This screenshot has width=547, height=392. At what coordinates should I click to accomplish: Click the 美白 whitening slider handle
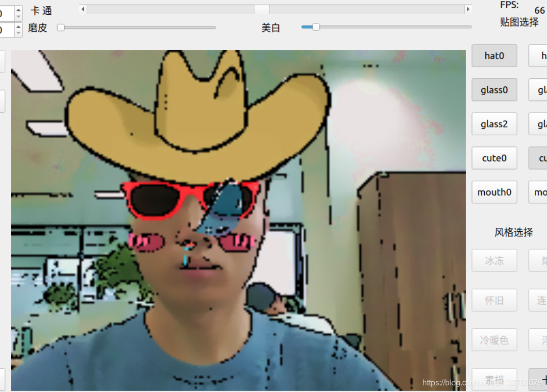(316, 27)
